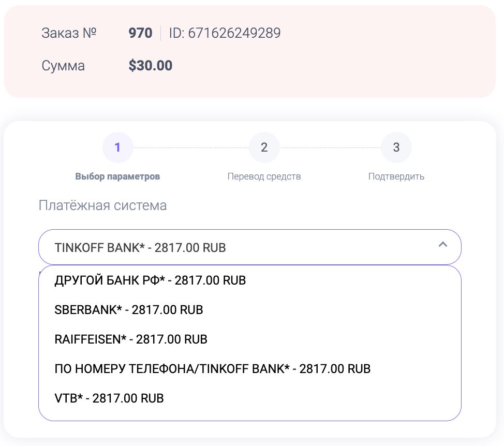
Task: Pick RAIFFEISEN as payment system
Action: [x=131, y=339]
